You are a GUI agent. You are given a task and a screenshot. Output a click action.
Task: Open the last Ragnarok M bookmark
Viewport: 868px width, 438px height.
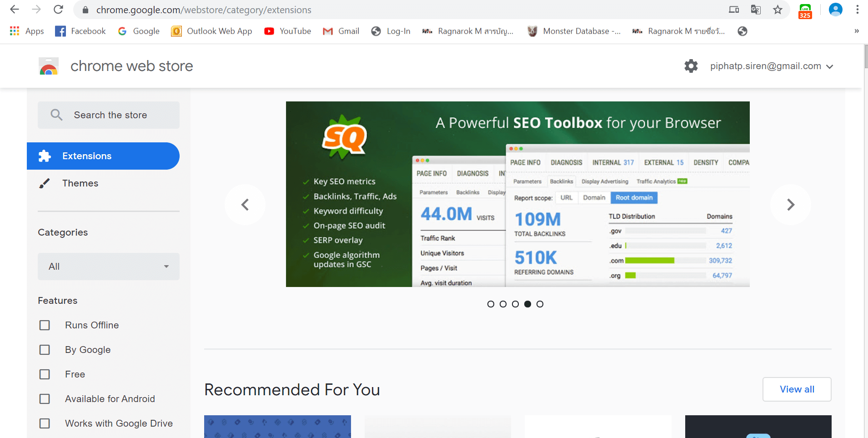(679, 31)
